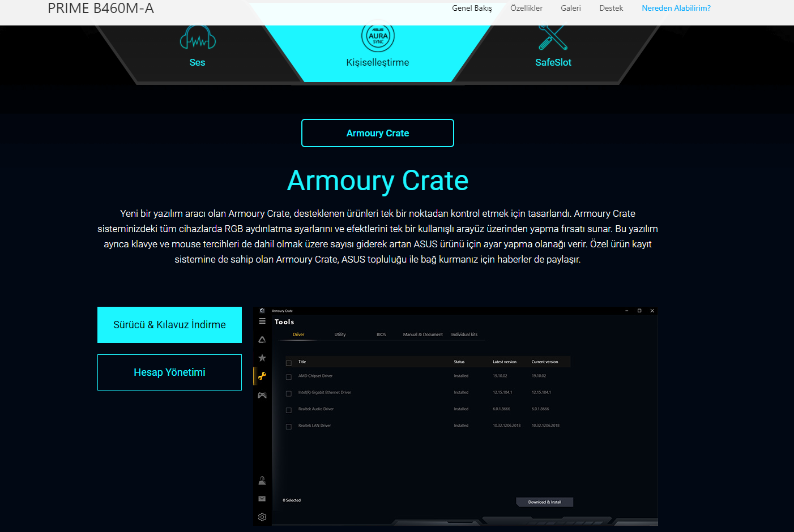
Task: Switch to the Driver tab
Action: (x=298, y=334)
